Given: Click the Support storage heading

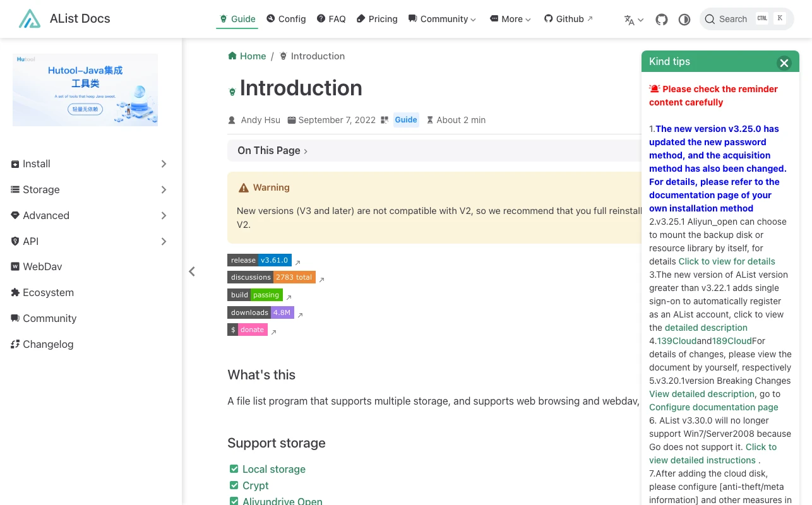Looking at the screenshot, I should click(277, 443).
